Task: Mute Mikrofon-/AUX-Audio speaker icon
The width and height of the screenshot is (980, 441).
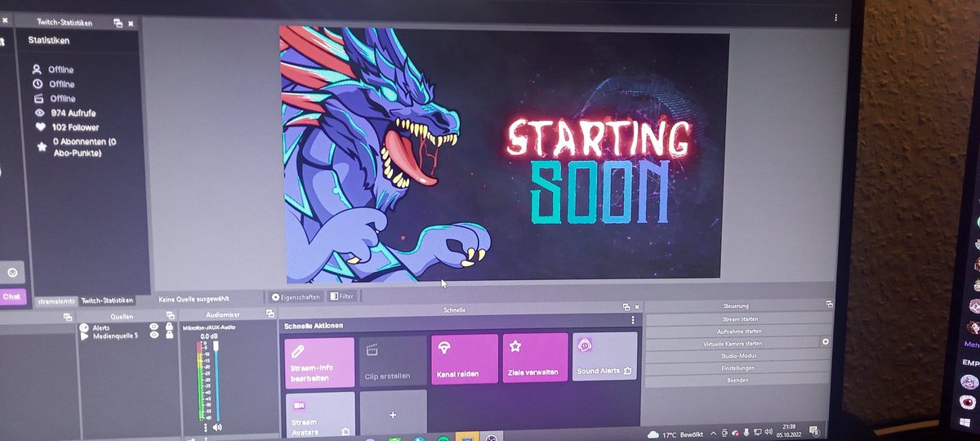Action: point(217,426)
